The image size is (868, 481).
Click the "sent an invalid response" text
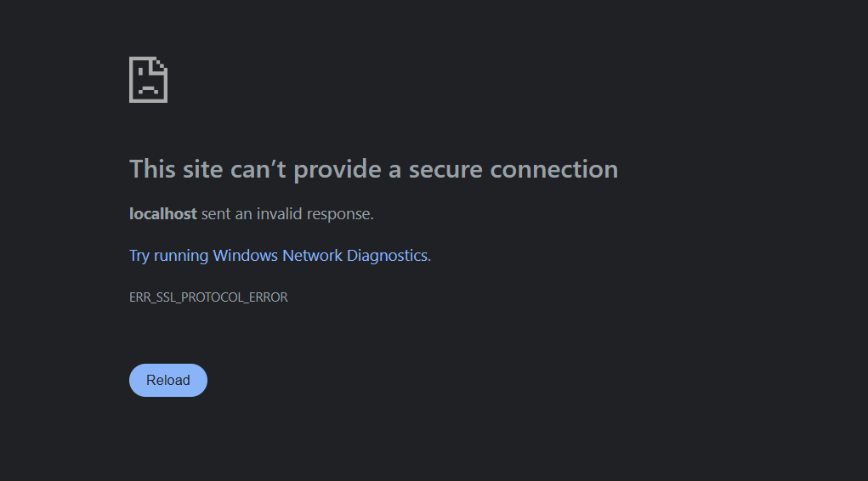(287, 214)
